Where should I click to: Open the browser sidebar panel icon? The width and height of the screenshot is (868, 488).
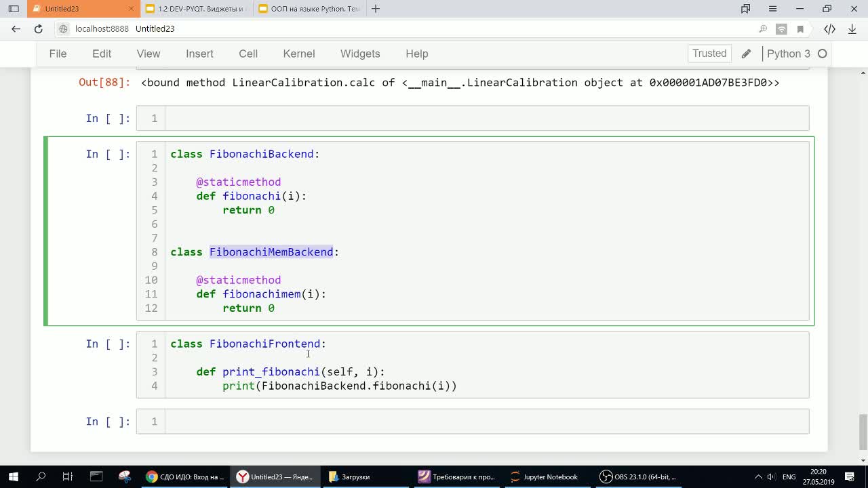coord(14,9)
